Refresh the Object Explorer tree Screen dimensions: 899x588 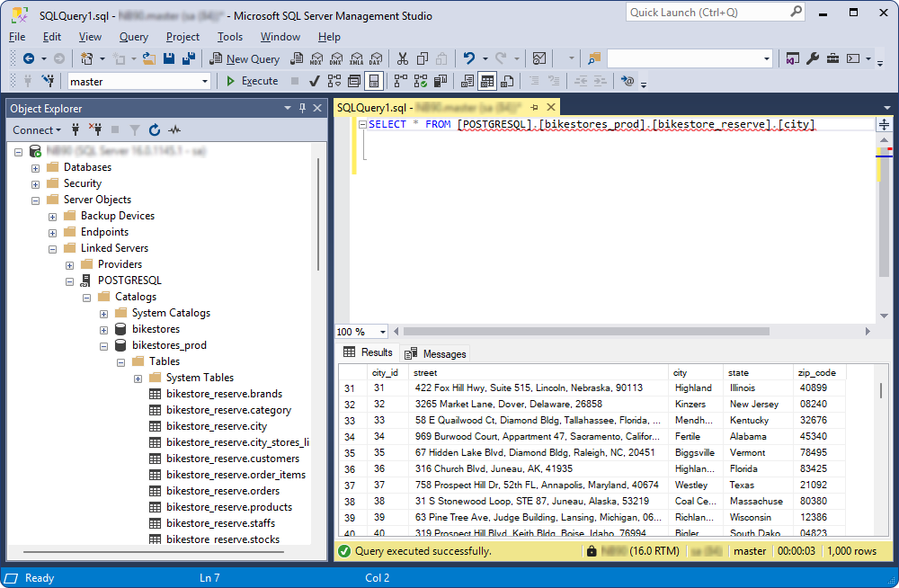click(x=155, y=129)
